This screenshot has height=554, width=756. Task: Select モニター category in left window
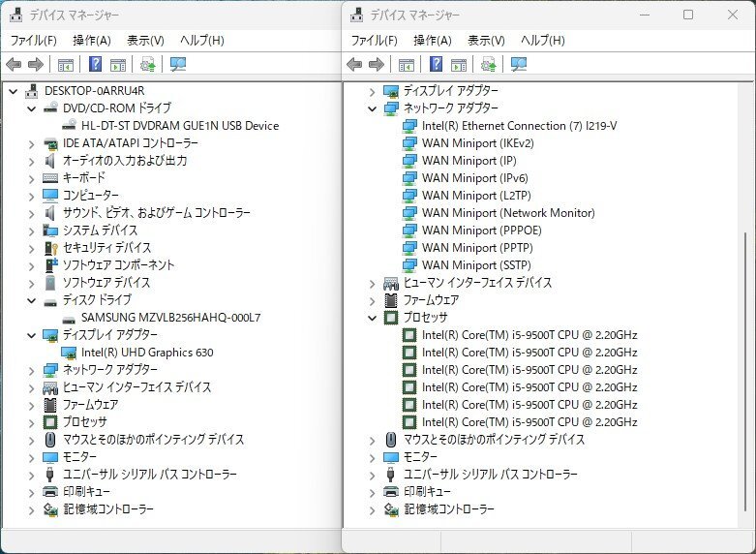(79, 456)
